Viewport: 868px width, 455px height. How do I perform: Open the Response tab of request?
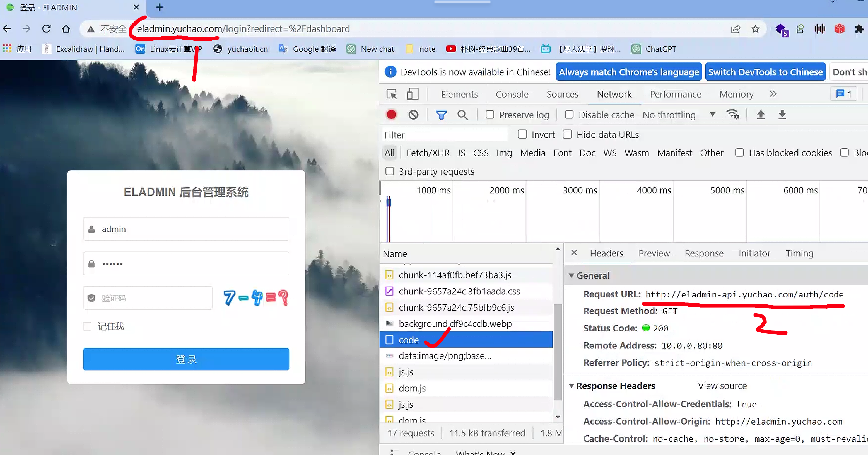click(703, 253)
